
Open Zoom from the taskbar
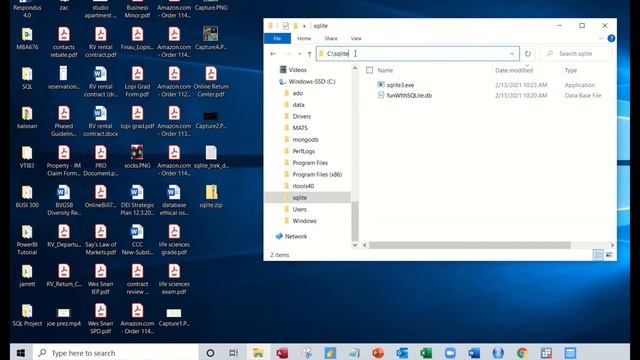(x=450, y=353)
